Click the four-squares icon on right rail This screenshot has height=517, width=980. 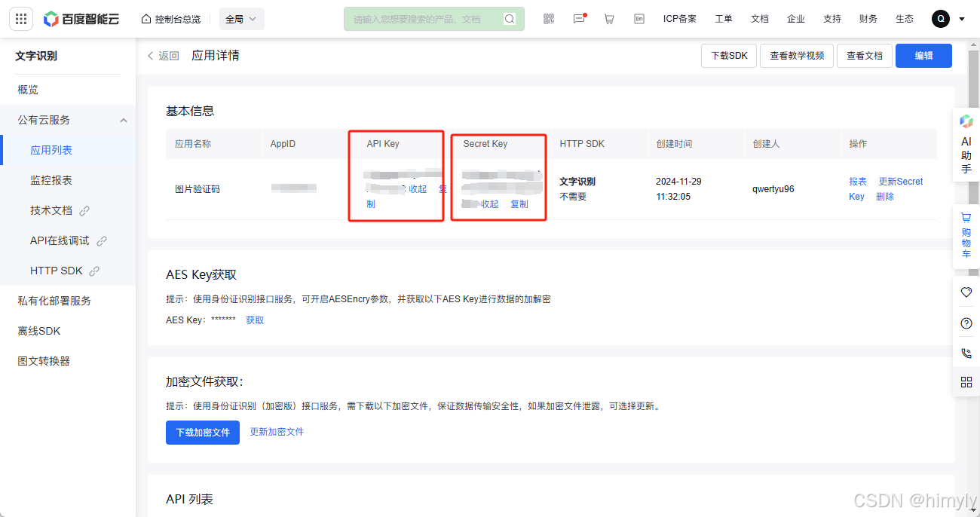point(966,382)
